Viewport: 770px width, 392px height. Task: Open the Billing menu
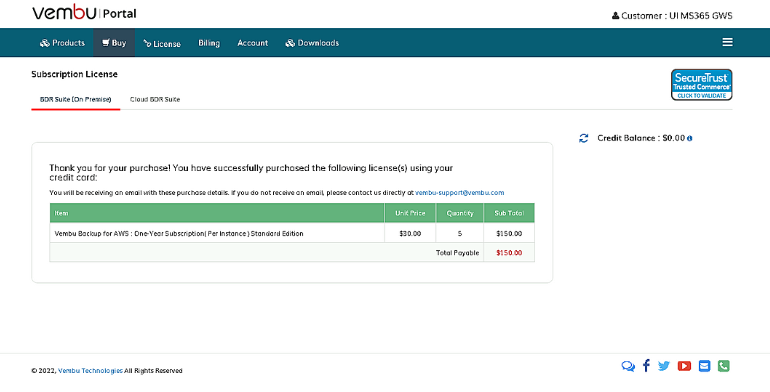click(x=209, y=43)
